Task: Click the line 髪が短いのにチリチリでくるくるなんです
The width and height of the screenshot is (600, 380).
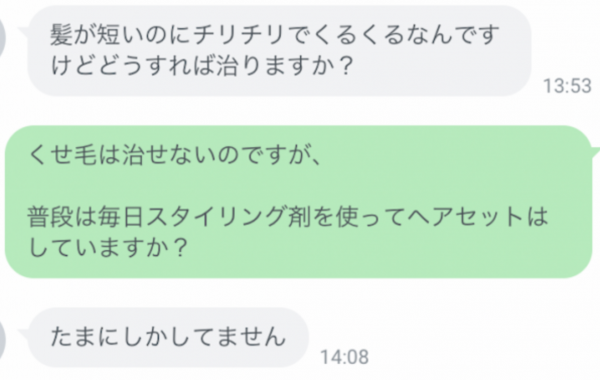Action: pyautogui.click(x=275, y=34)
